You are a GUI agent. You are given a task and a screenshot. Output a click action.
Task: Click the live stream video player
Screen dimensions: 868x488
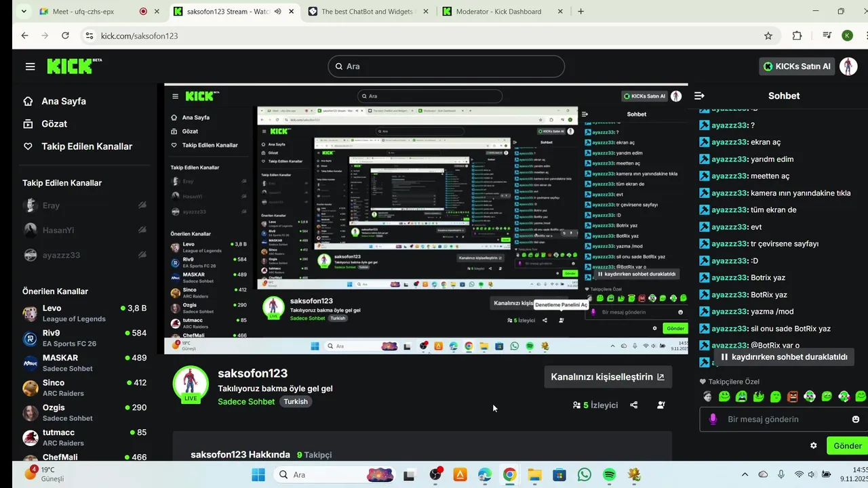(426, 219)
